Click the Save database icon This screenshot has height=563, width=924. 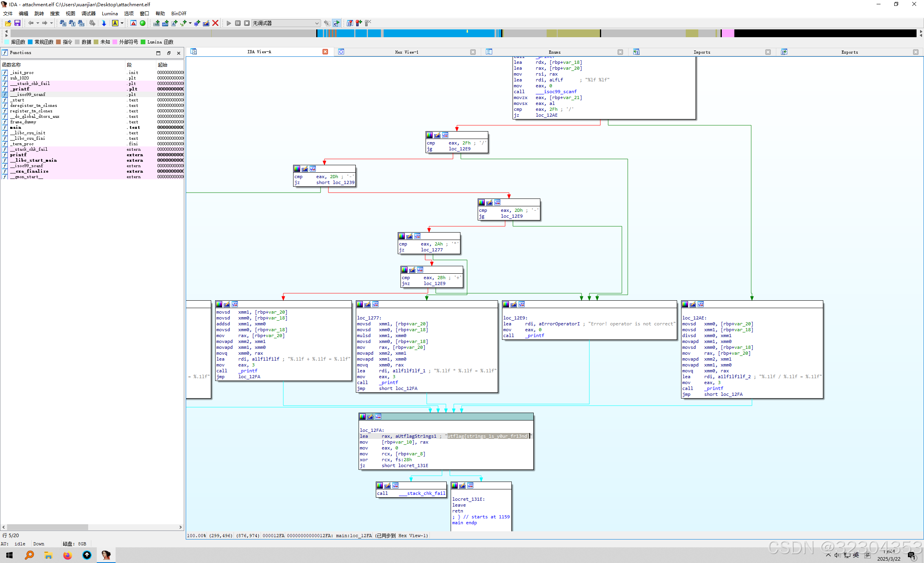pyautogui.click(x=17, y=23)
